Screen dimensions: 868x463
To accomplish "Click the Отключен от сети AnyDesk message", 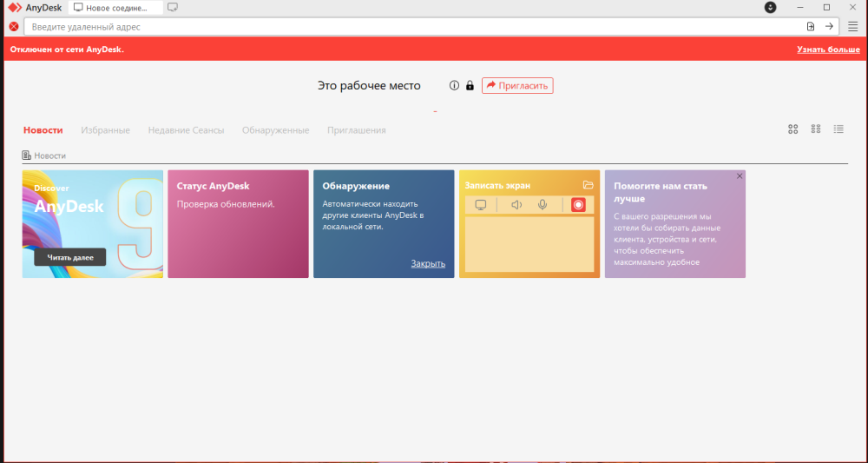I will pos(67,50).
